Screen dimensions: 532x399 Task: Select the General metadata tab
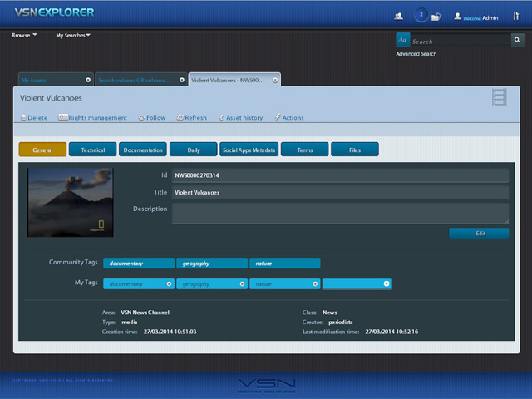(42, 150)
